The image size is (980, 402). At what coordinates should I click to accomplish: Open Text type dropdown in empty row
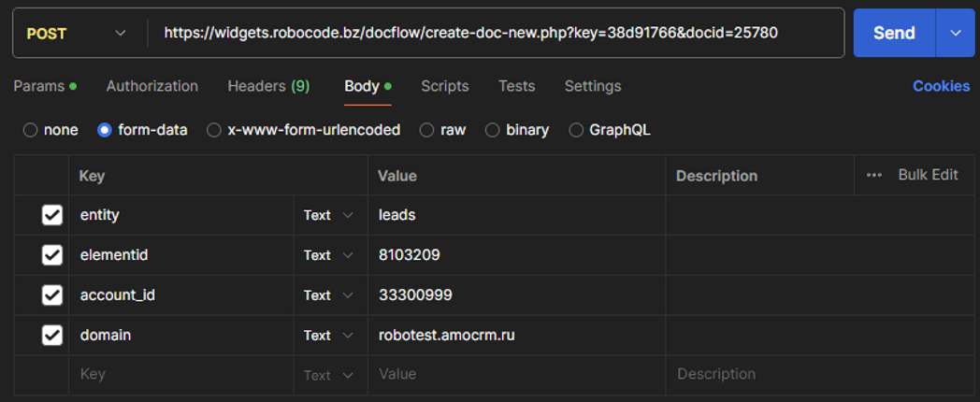pyautogui.click(x=329, y=375)
